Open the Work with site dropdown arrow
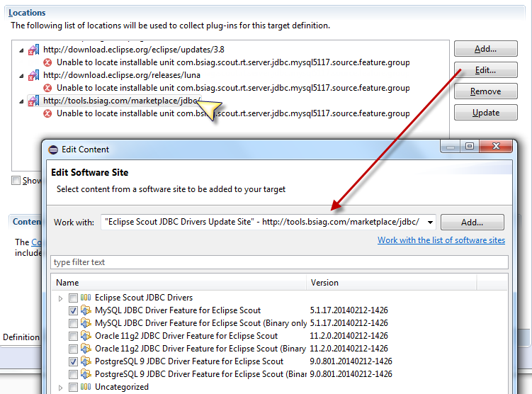532x394 pixels. pyautogui.click(x=430, y=223)
